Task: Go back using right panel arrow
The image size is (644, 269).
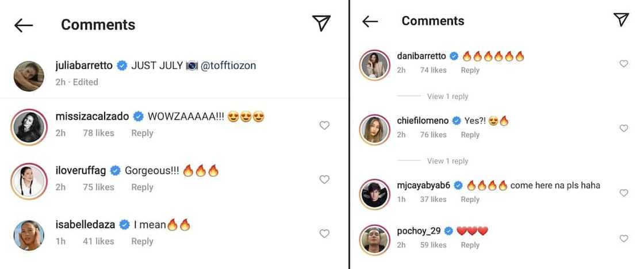Action: point(370,21)
